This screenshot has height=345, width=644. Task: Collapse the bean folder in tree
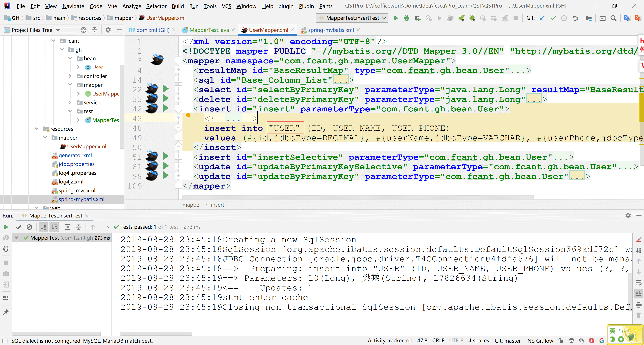(70, 58)
